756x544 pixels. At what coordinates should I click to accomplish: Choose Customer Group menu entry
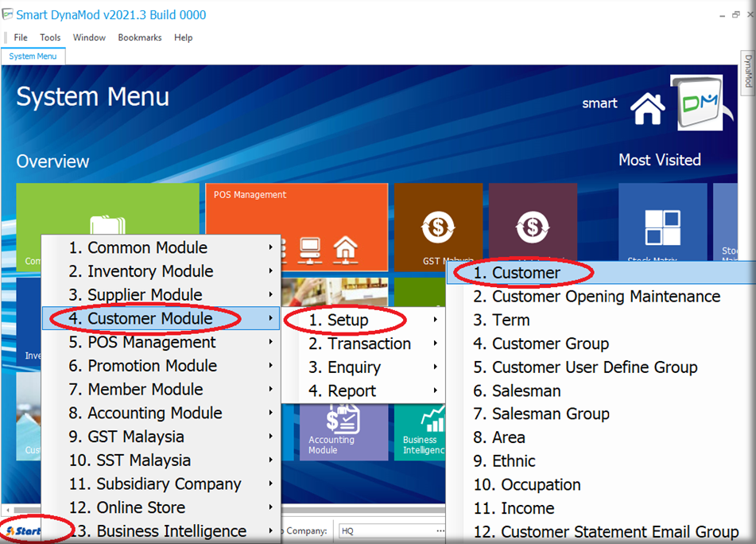550,344
